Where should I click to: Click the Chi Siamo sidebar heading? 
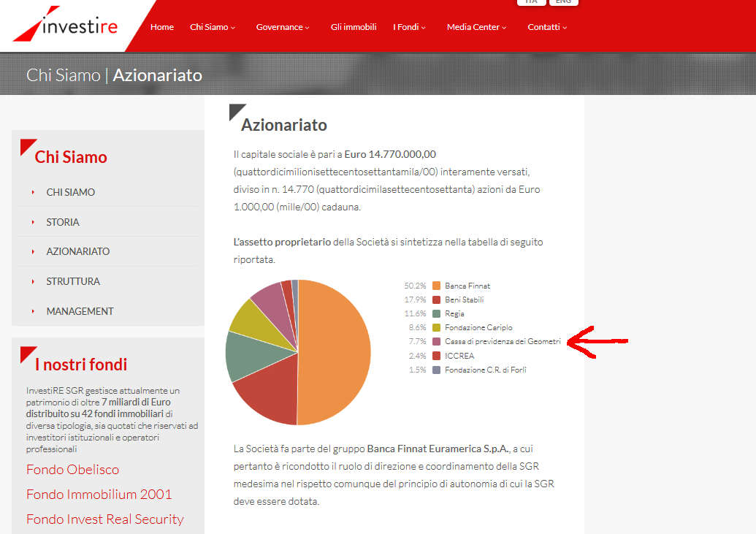71,157
